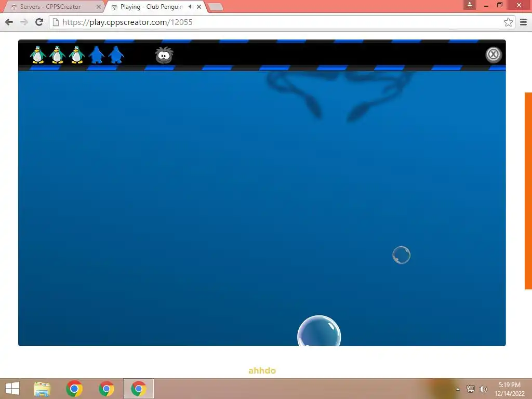Viewport: 532px width, 399px height.
Task: Open the clock showing 5:19 PM
Action: [x=510, y=389]
